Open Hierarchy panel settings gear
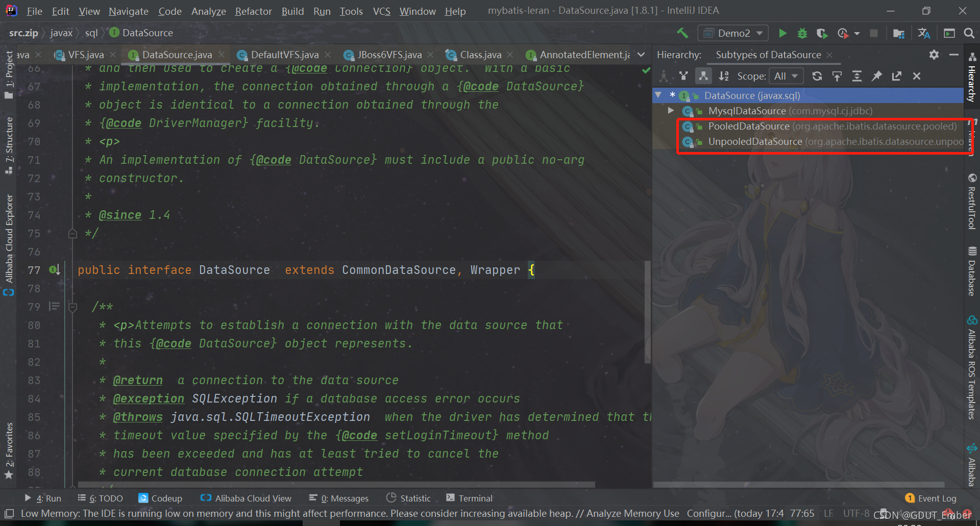Viewport: 980px width, 526px height. pyautogui.click(x=934, y=55)
